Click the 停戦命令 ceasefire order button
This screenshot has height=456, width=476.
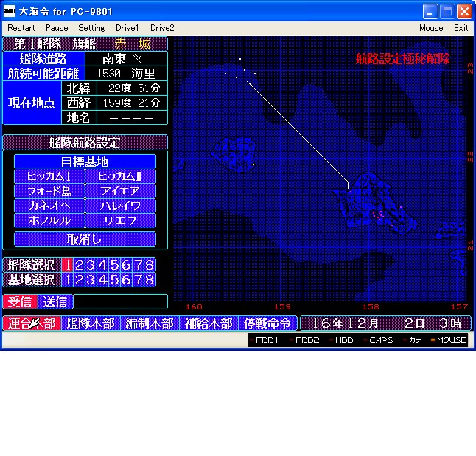click(267, 323)
